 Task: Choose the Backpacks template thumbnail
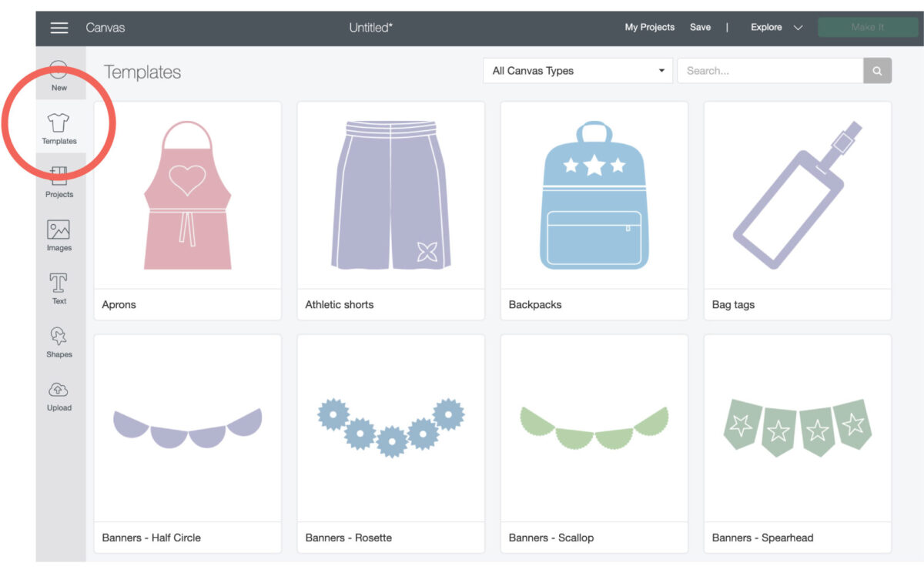click(x=594, y=196)
